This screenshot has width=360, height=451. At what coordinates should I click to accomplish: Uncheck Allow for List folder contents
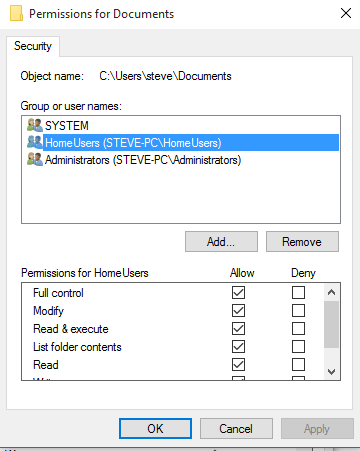[238, 347]
